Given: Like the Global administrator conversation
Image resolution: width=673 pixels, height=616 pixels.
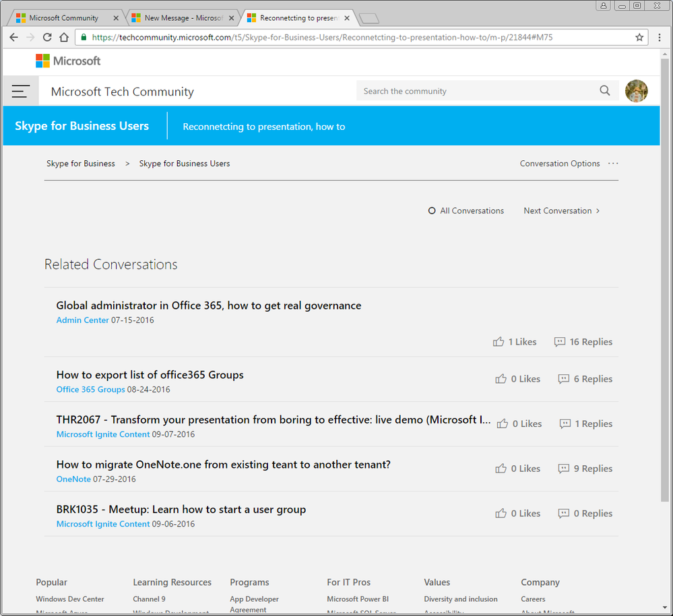Looking at the screenshot, I should pyautogui.click(x=499, y=342).
